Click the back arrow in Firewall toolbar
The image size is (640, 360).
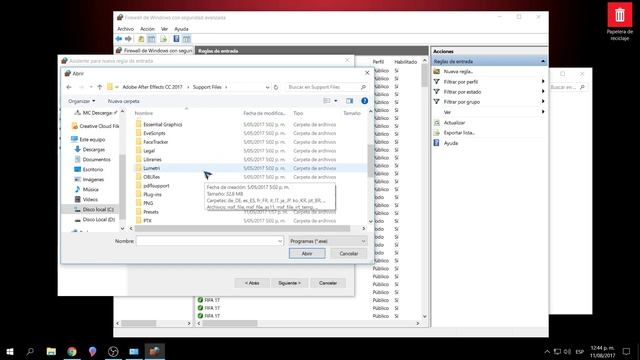click(119, 39)
